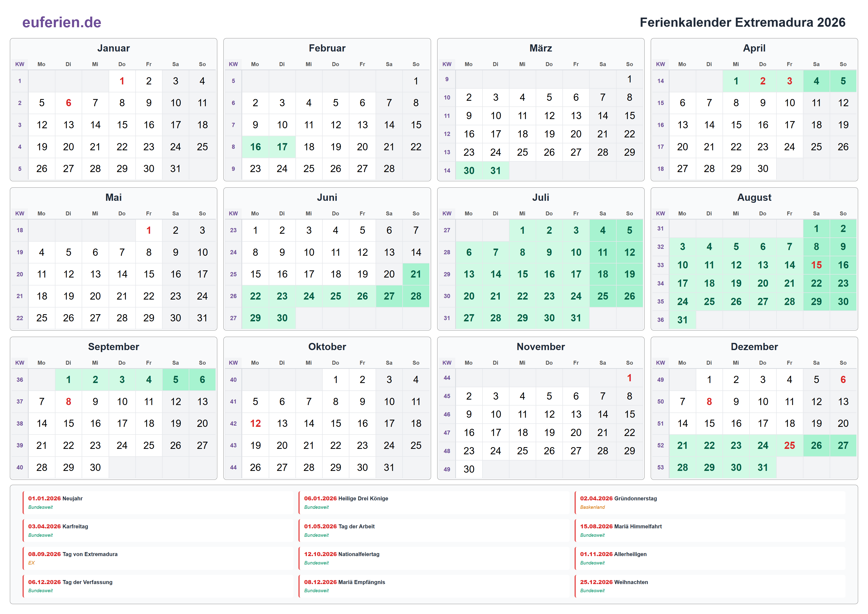
Task: Select the Juni month heading
Action: tap(327, 198)
